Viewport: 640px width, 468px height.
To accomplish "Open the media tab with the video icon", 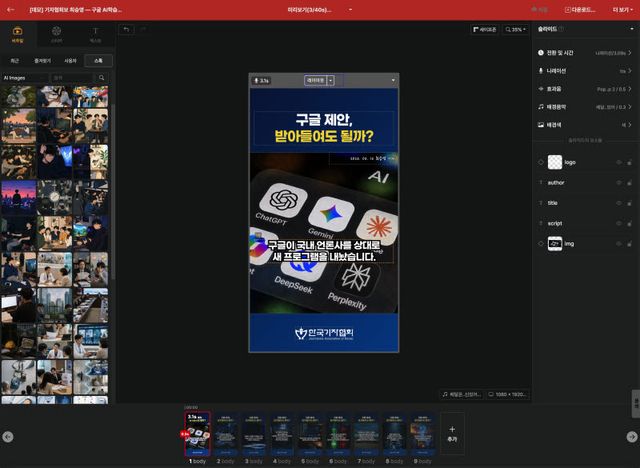I will pos(17,35).
